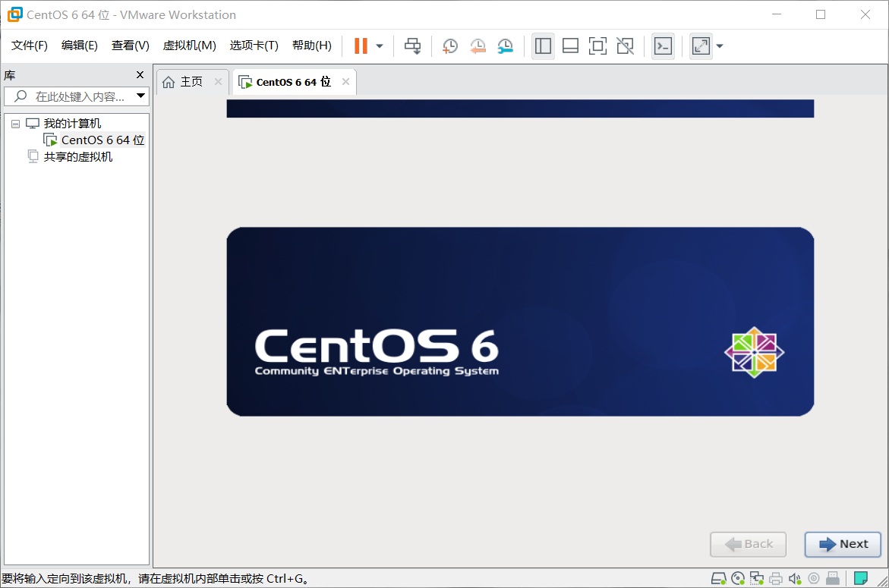Image resolution: width=889 pixels, height=588 pixels.
Task: Open the message log note icon
Action: (x=861, y=578)
